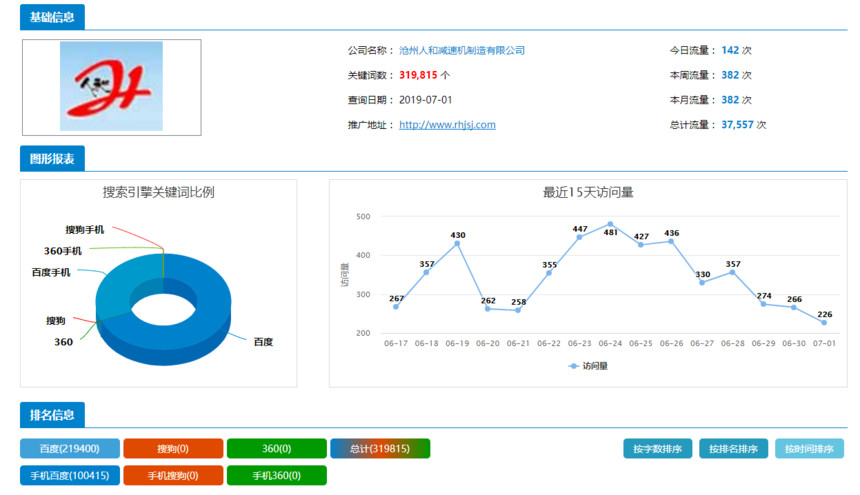860x495 pixels.
Task: Click the 06-24 peak data point 481
Action: tap(610, 224)
